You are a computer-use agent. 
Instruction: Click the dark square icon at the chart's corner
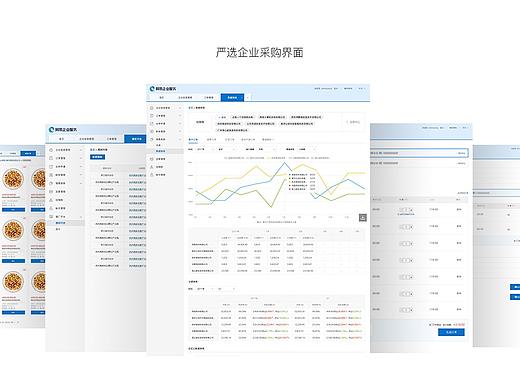(x=363, y=218)
